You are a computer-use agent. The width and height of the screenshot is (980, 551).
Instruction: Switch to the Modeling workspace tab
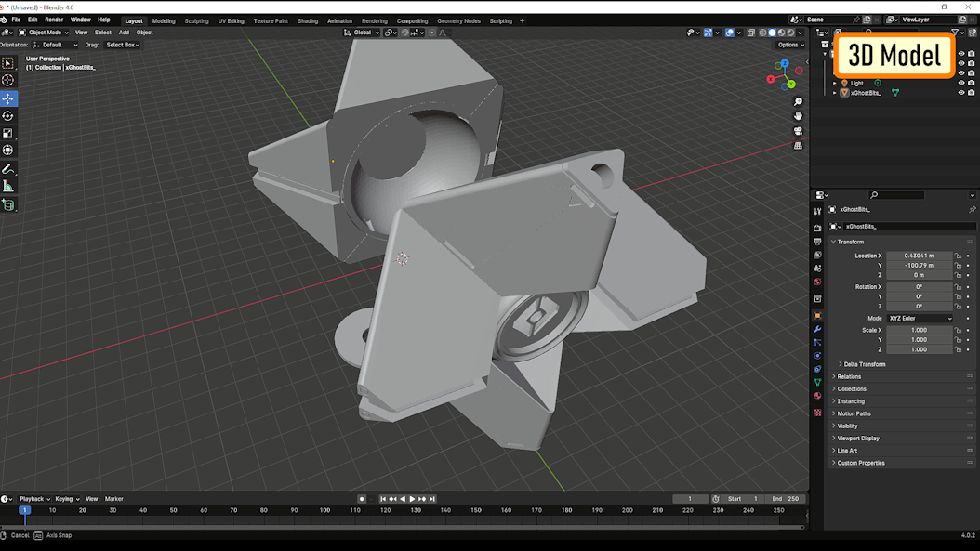point(164,20)
